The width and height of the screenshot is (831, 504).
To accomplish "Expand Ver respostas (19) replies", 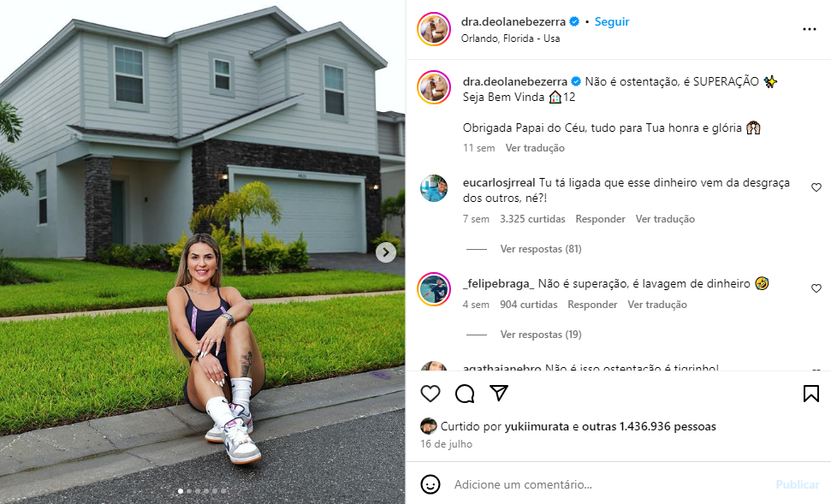I will coord(541,335).
